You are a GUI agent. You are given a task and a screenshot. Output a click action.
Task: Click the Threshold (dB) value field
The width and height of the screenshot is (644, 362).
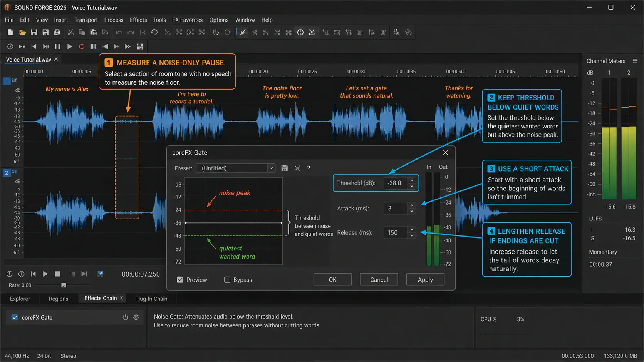(396, 183)
